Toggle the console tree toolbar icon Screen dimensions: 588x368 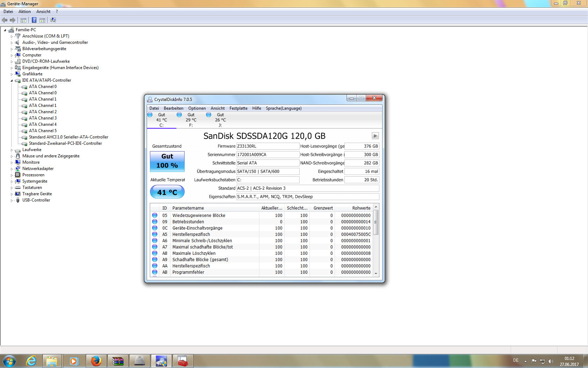pos(23,20)
